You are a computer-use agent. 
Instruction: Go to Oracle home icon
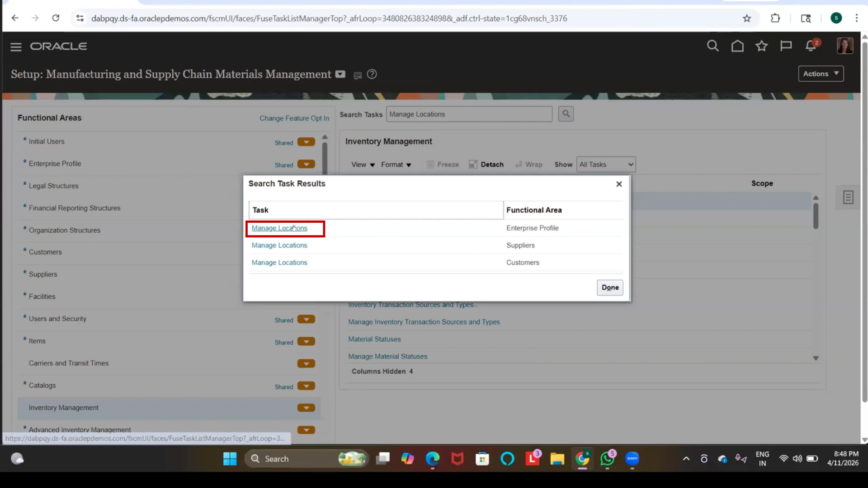click(x=737, y=46)
